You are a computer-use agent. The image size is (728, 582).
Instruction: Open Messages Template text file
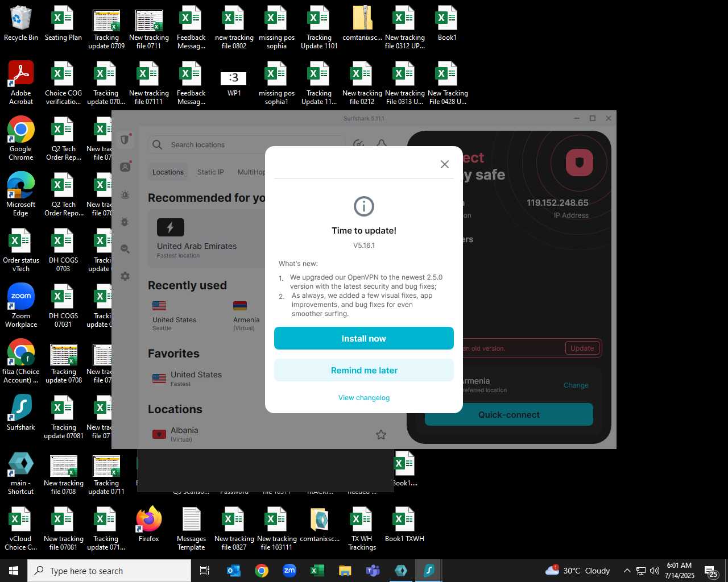[191, 529]
